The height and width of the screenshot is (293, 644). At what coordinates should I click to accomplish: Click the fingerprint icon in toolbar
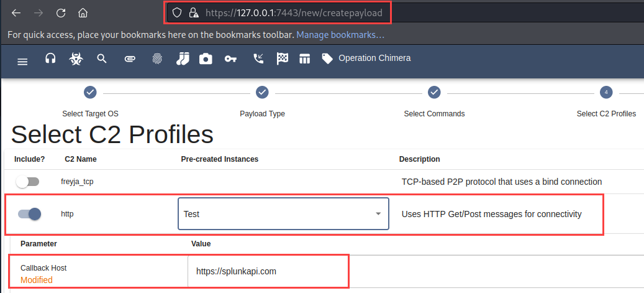(156, 58)
